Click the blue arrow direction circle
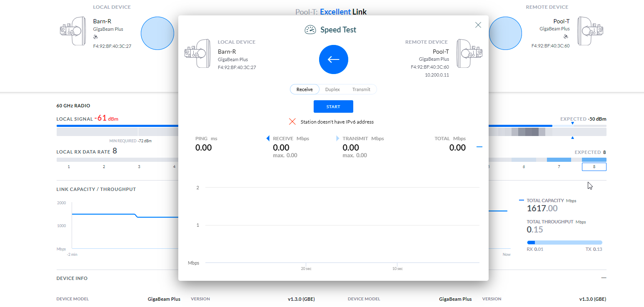 pyautogui.click(x=333, y=59)
